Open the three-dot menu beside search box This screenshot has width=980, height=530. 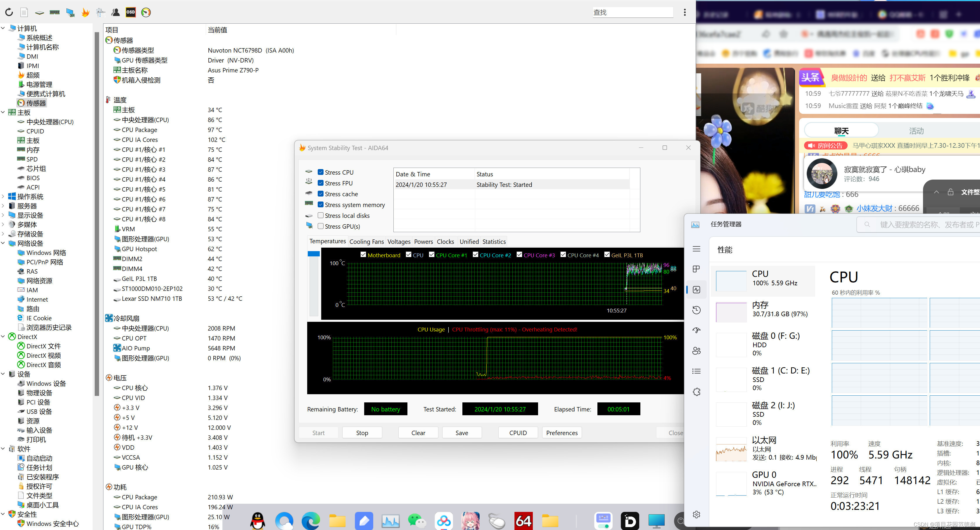coord(685,13)
